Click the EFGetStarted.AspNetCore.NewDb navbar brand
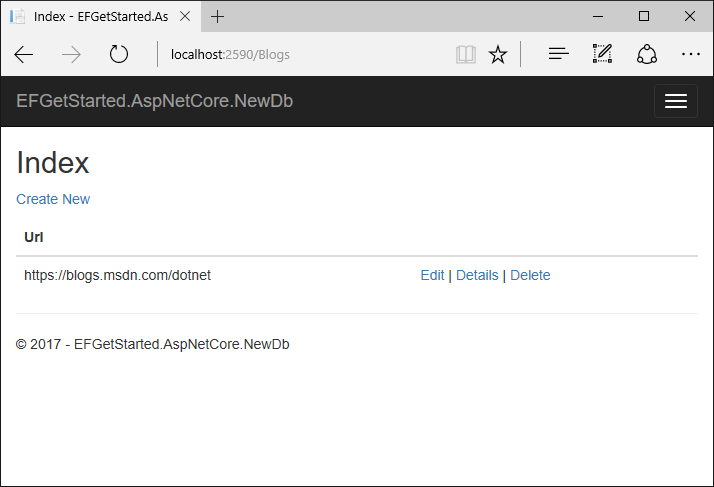714x487 pixels. (x=154, y=101)
